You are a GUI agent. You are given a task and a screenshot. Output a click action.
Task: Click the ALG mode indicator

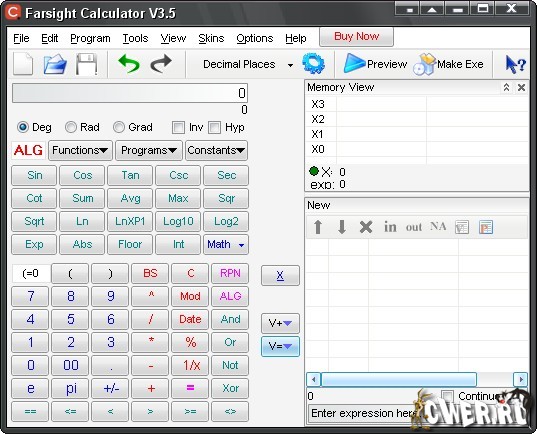[28, 150]
